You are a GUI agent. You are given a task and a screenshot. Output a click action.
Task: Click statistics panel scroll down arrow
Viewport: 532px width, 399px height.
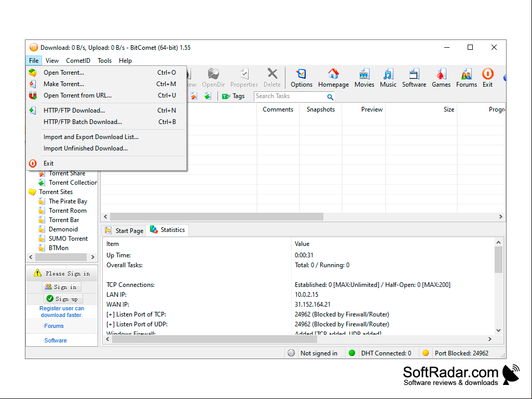point(498,330)
